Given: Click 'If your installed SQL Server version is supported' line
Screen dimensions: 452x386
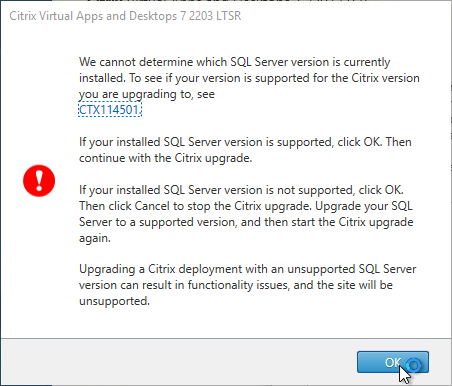Looking at the screenshot, I should [245, 142].
